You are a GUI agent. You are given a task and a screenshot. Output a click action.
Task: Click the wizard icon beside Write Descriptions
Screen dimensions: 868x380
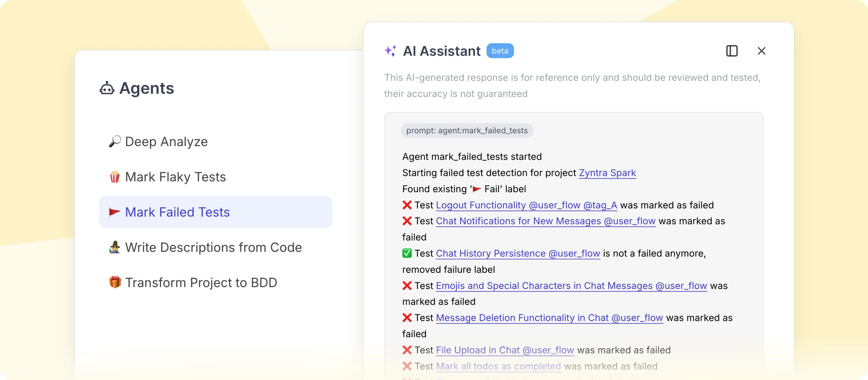pos(114,247)
